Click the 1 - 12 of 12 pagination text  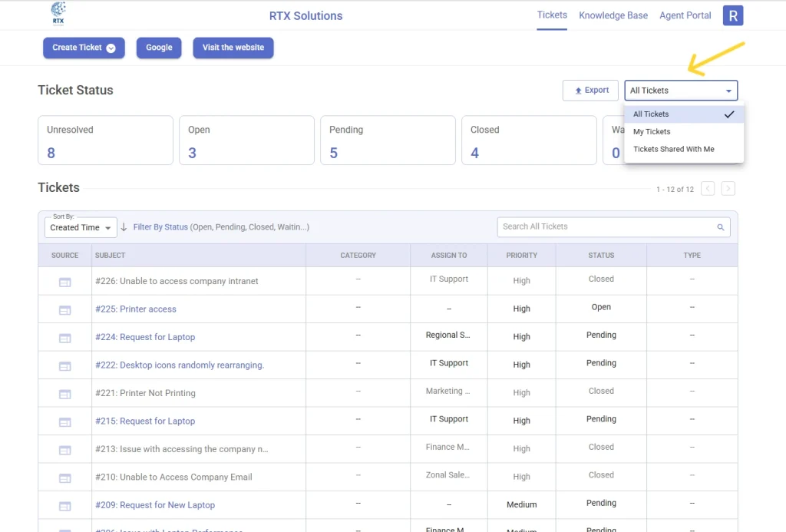pos(675,190)
